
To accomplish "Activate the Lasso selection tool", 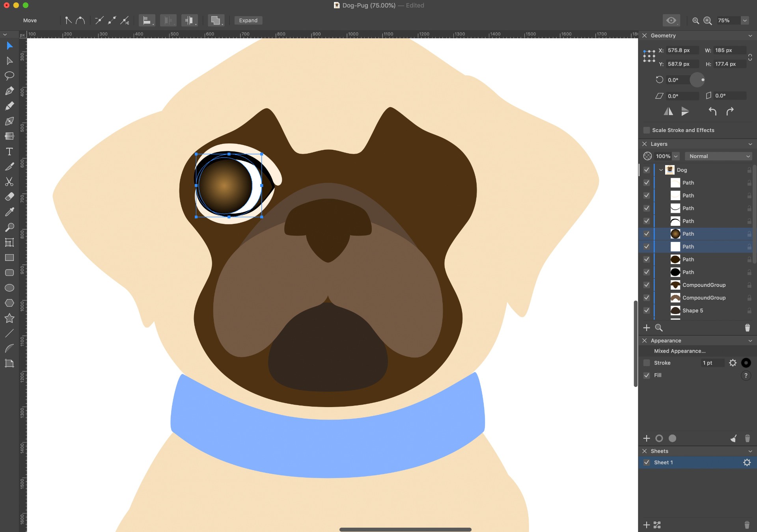I will 9,76.
